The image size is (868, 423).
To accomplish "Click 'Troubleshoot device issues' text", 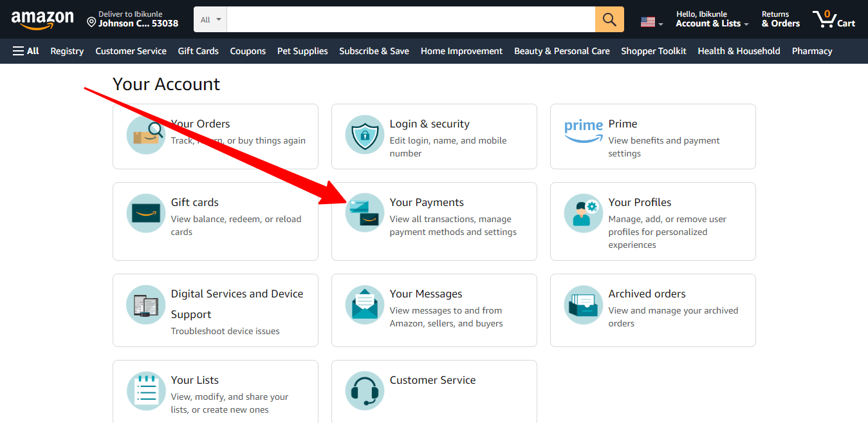I will 225,331.
